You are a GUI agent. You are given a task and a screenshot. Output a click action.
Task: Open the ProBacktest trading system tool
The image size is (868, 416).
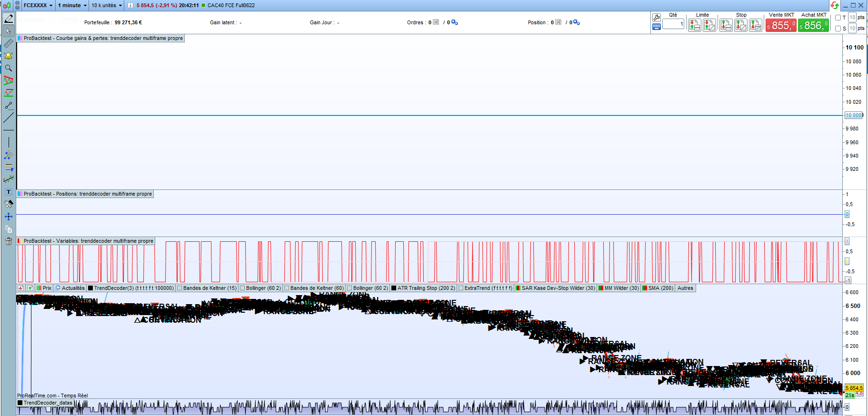coord(9,80)
